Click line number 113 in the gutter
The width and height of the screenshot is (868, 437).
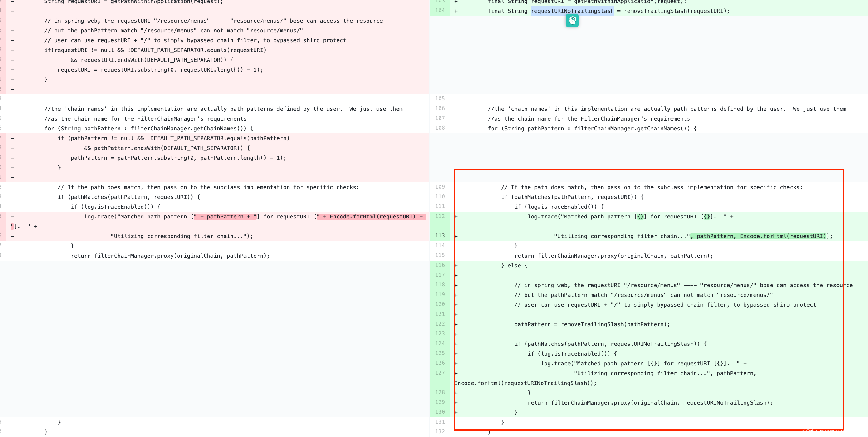click(440, 236)
